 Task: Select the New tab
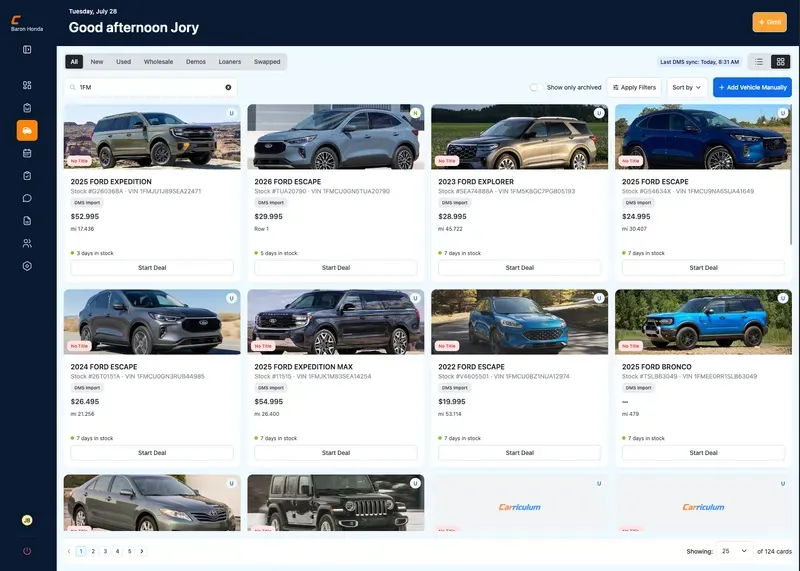click(x=97, y=62)
